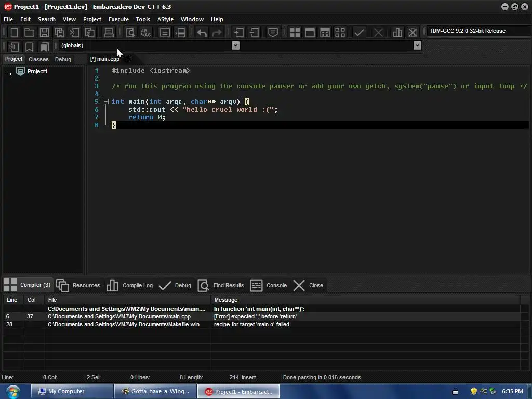This screenshot has width=532, height=399.
Task: Expand the Project1 tree node
Action: [x=10, y=73]
